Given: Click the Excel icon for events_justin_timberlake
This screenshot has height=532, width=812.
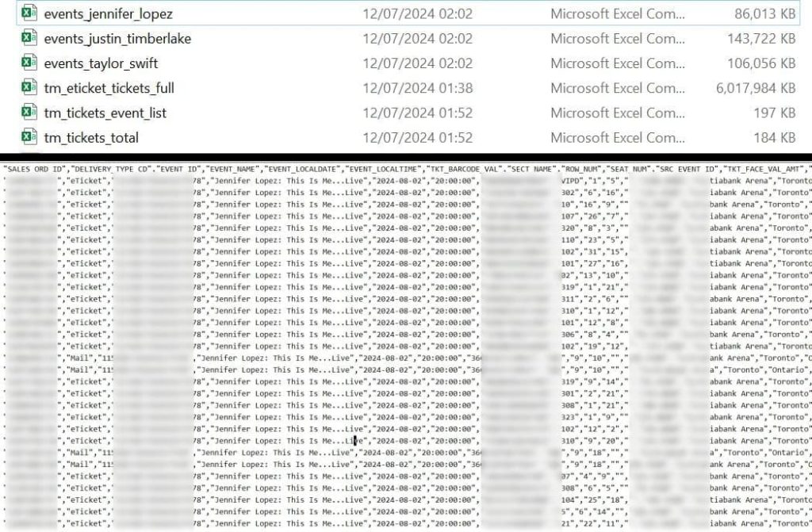Looking at the screenshot, I should pyautogui.click(x=29, y=38).
